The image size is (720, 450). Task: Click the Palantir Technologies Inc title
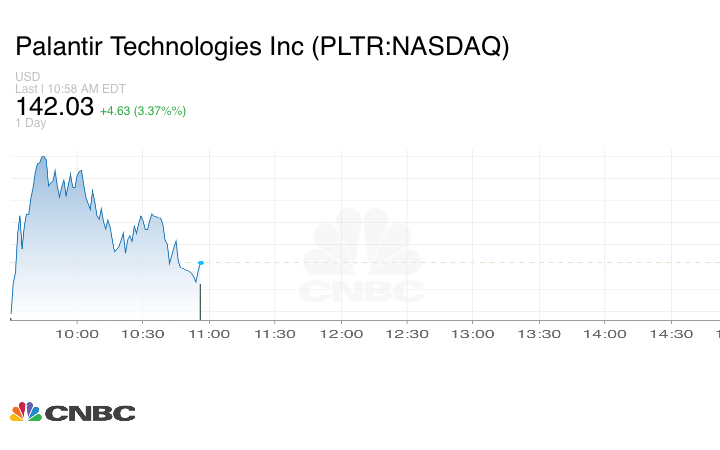coord(262,47)
